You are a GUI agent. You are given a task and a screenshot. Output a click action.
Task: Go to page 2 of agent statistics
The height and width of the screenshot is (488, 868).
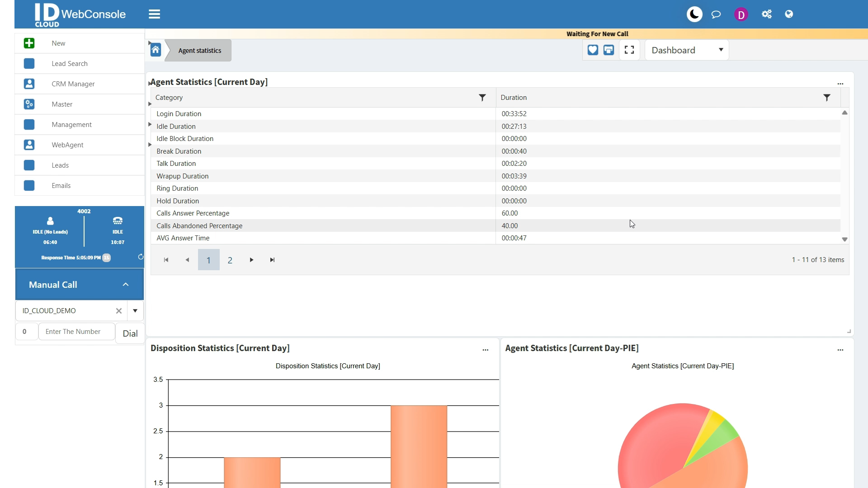pos(230,260)
